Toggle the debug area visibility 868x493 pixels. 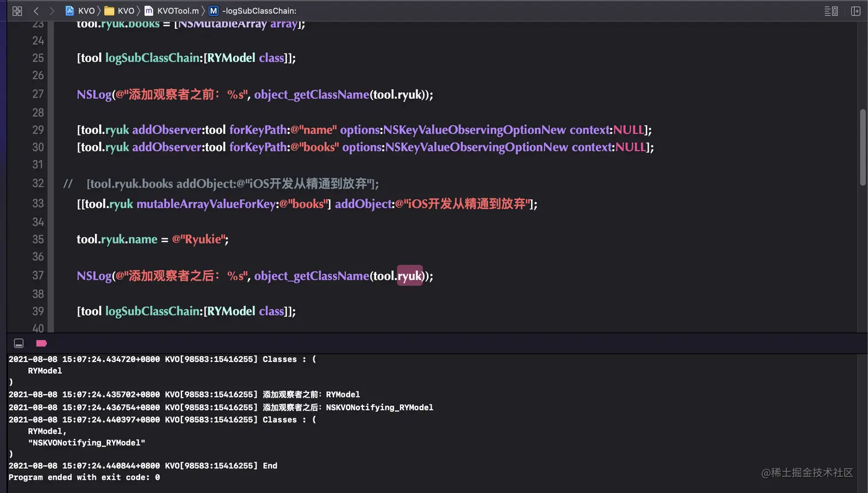point(18,344)
